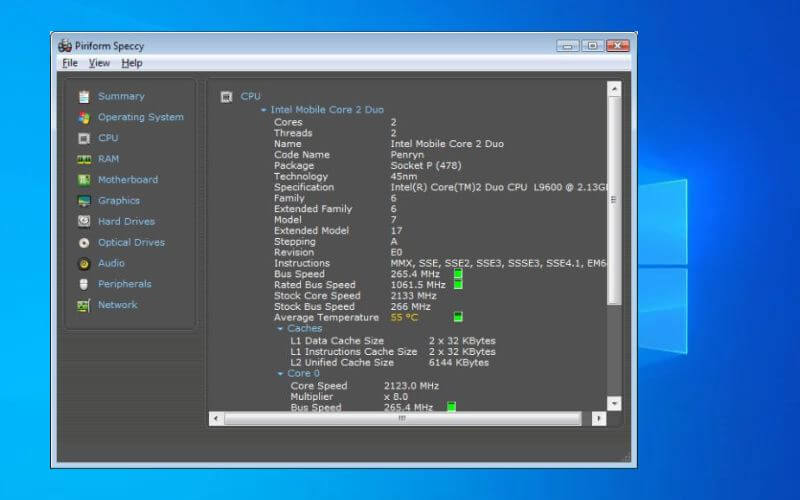The width and height of the screenshot is (800, 500).
Task: Select the Optical Drives disc icon
Action: (84, 243)
